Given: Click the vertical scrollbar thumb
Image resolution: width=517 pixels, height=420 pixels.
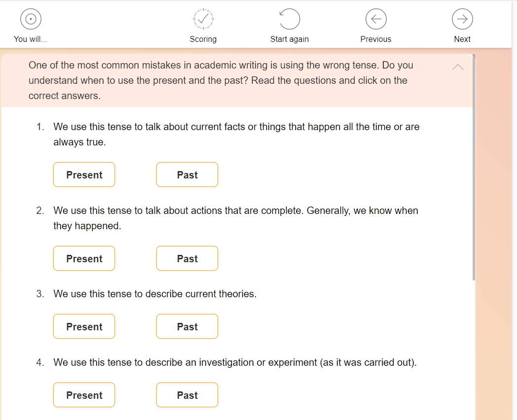Looking at the screenshot, I should 474,168.
